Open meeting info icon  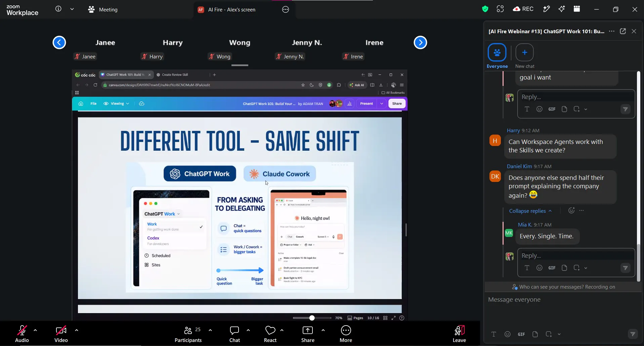58,9
